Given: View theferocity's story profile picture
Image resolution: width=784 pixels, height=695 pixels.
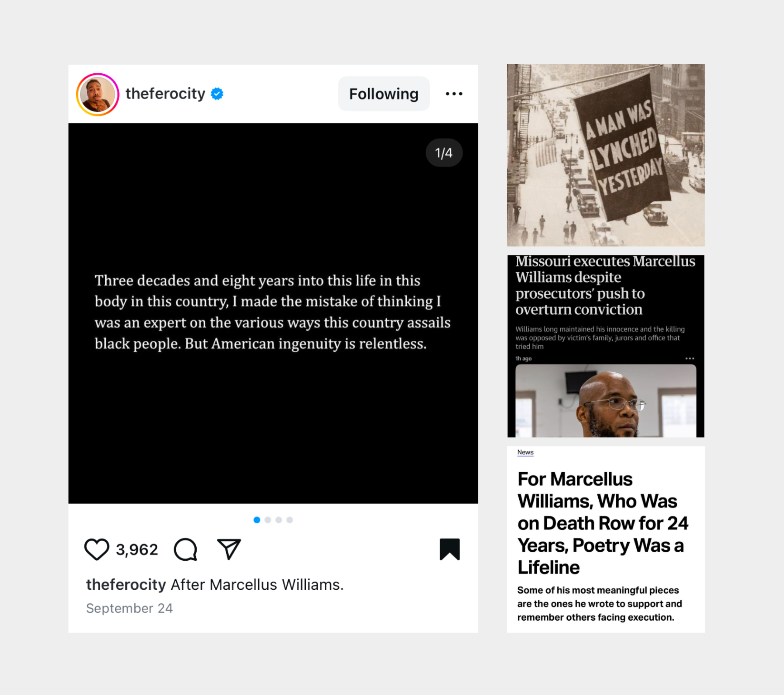Looking at the screenshot, I should pos(98,94).
